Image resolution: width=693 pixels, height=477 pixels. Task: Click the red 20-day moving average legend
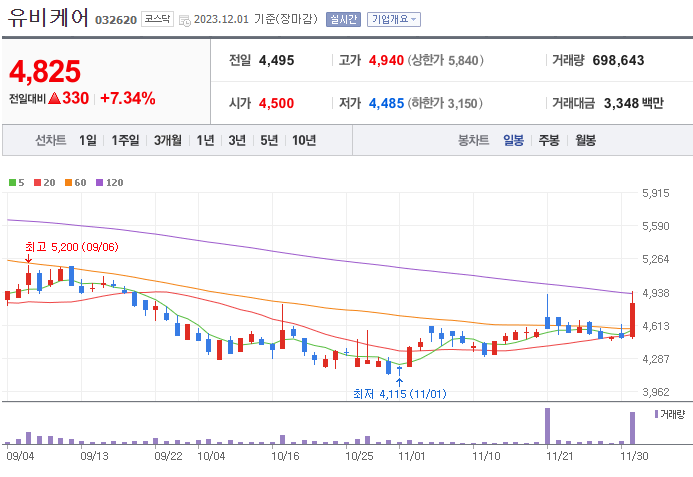(45, 183)
